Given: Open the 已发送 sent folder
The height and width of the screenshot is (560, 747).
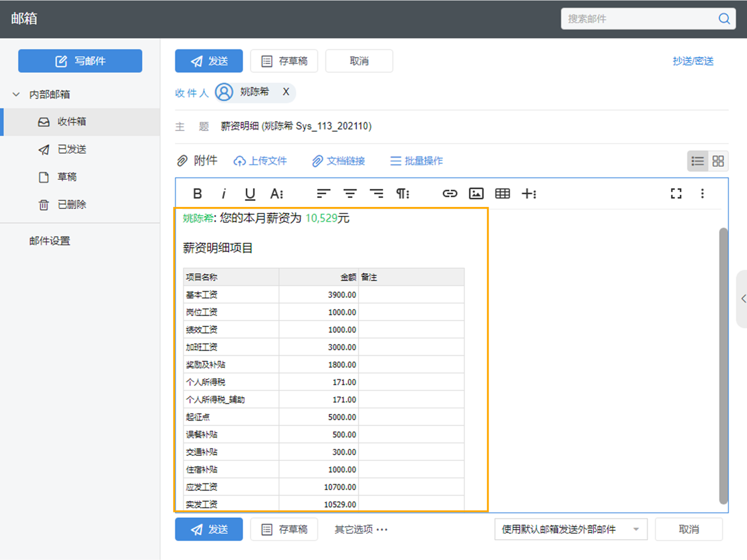Looking at the screenshot, I should [x=80, y=149].
